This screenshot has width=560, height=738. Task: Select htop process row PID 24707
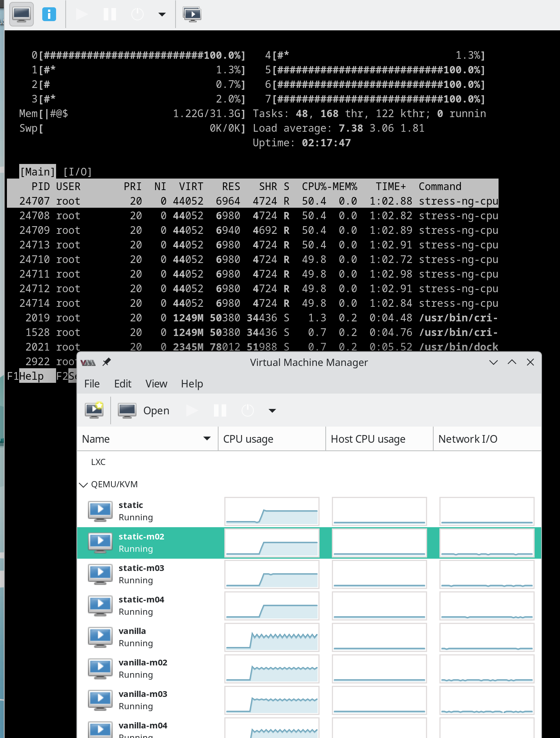253,201
